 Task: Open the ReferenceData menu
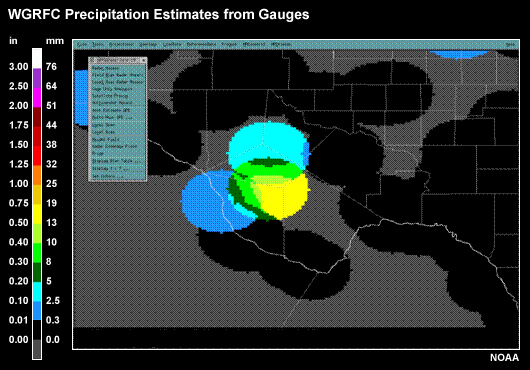pyautogui.click(x=201, y=45)
